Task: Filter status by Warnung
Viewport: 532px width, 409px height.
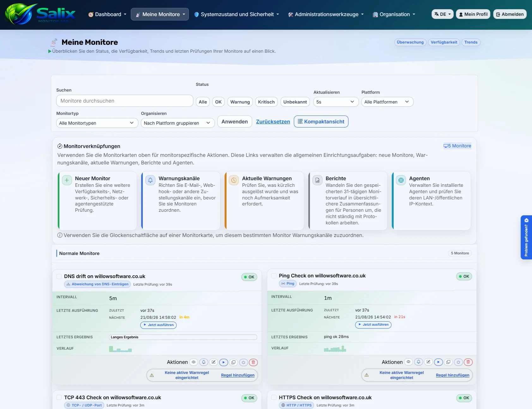Action: click(240, 102)
